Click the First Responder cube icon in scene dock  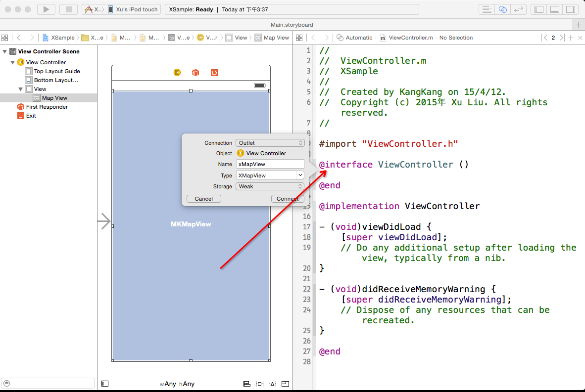195,73
